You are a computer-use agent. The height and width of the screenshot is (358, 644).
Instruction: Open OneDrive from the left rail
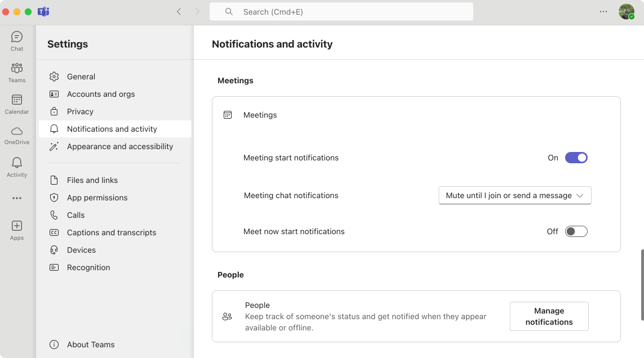tap(17, 136)
